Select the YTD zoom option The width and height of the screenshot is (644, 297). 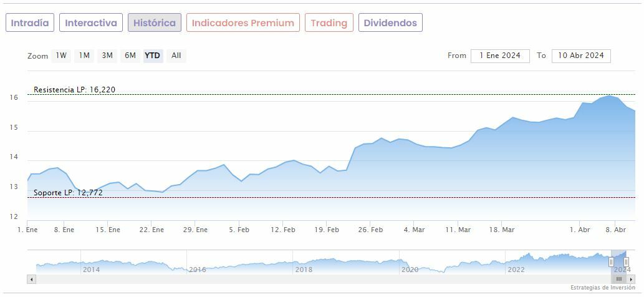[x=153, y=56]
